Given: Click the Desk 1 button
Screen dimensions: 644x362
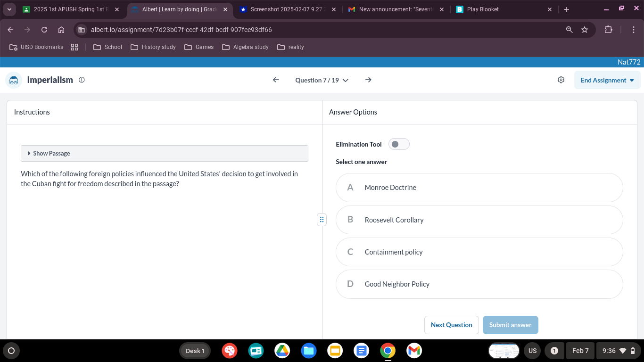Looking at the screenshot, I should coord(195,351).
